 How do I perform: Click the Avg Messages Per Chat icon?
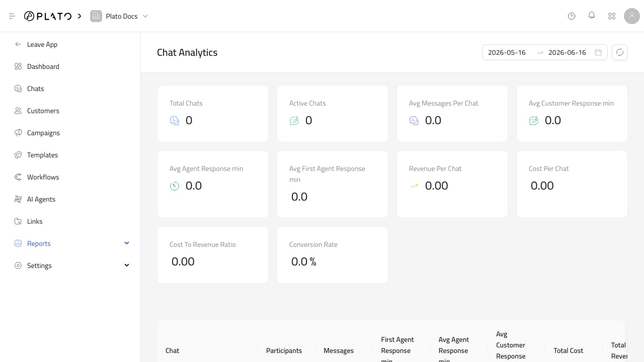[414, 121]
